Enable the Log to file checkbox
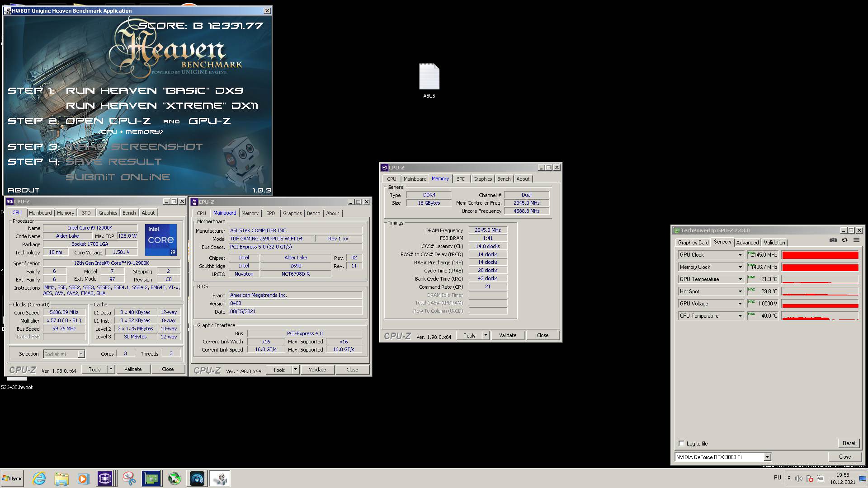Screen dimensions: 868x488 click(681, 443)
